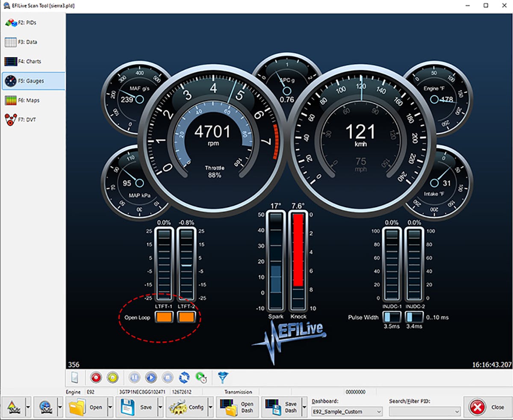Viewport: 513px width, 420px height.
Task: Pause the log playback
Action: [134, 377]
